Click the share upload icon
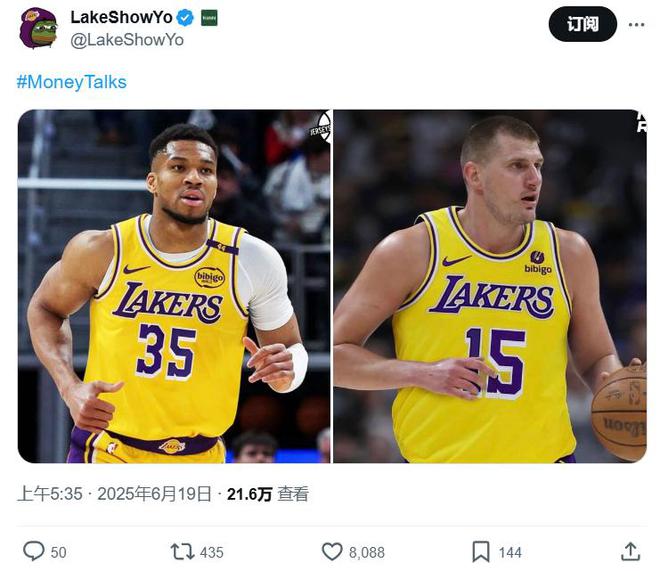Screen dimensions: 660x571 pos(630,551)
